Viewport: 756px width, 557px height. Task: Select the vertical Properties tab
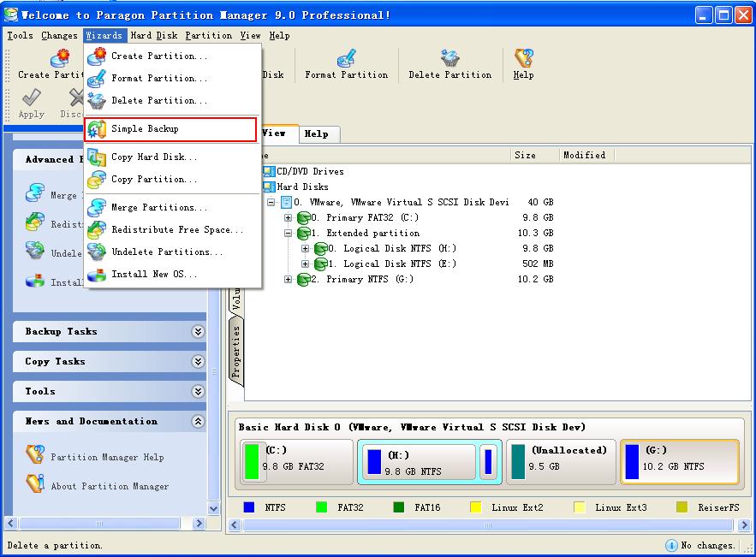click(235, 352)
